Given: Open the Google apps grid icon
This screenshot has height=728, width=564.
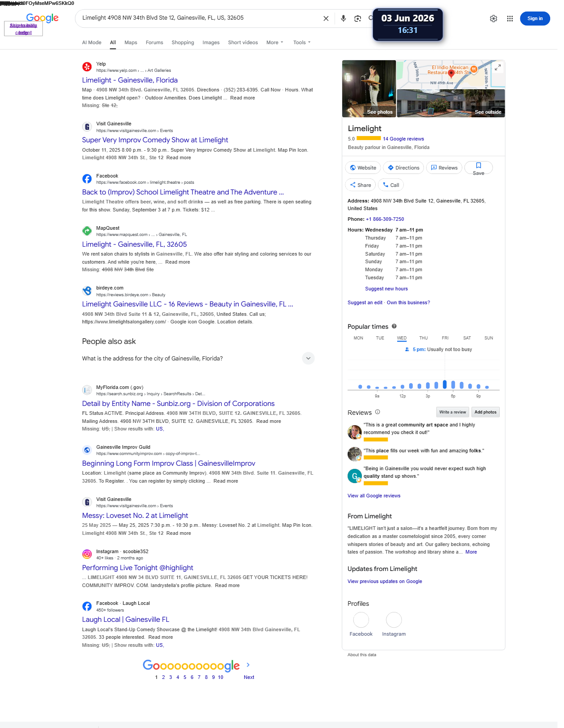Looking at the screenshot, I should click(x=510, y=18).
